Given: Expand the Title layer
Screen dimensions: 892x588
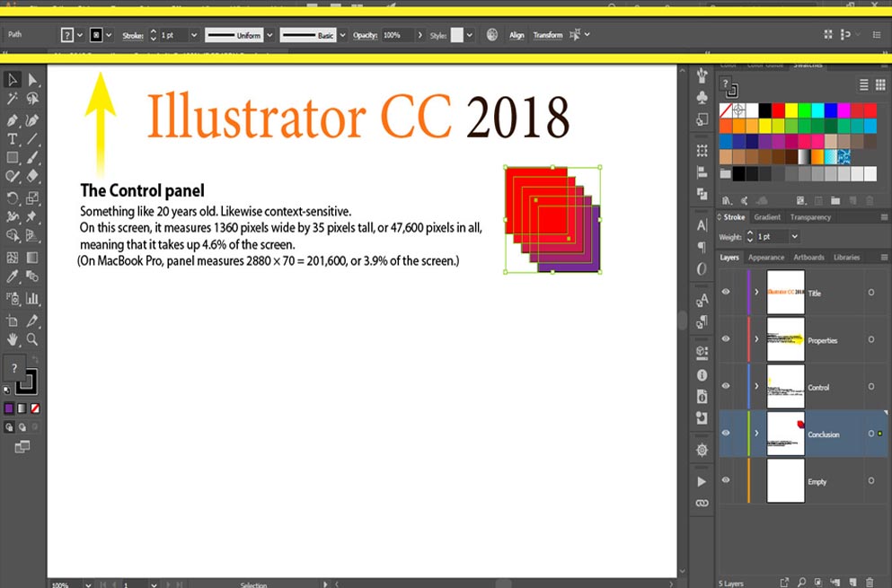Looking at the screenshot, I should pos(756,293).
